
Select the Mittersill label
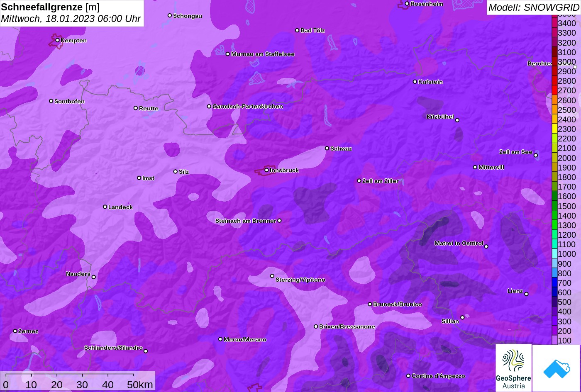[491, 167]
